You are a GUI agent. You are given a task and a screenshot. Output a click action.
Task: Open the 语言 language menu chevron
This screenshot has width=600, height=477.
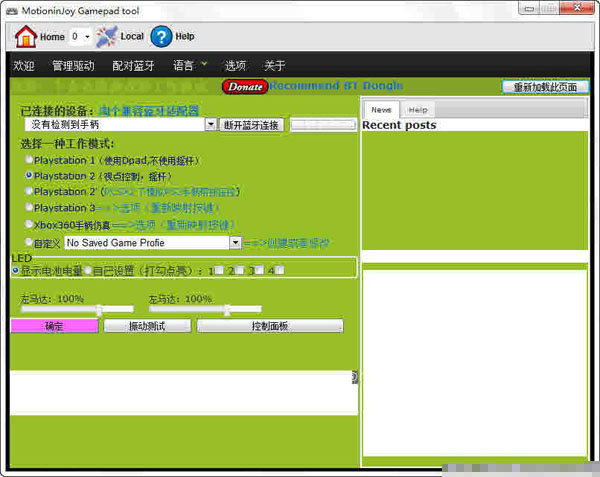click(x=204, y=63)
